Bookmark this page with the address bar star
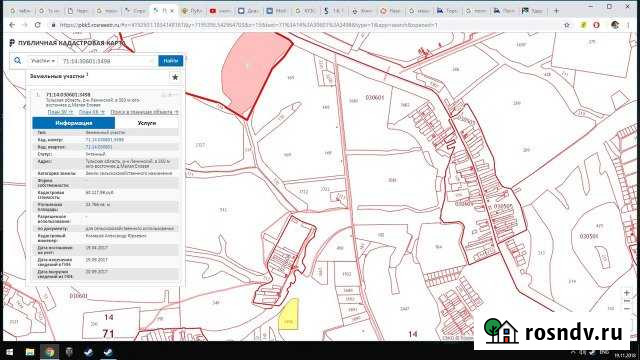This screenshot has height=360, width=640. click(x=567, y=25)
